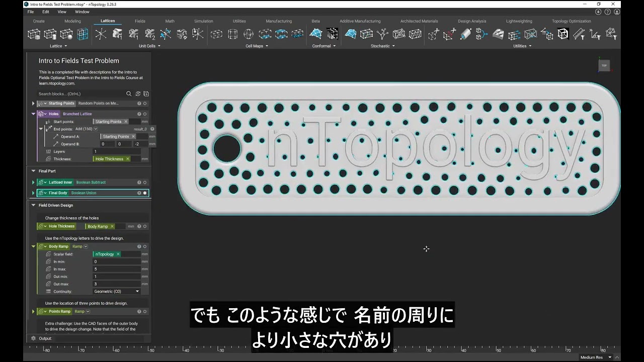Remove Hole Thickness chip from Thickness input
This screenshot has width=644, height=362.
point(128,159)
